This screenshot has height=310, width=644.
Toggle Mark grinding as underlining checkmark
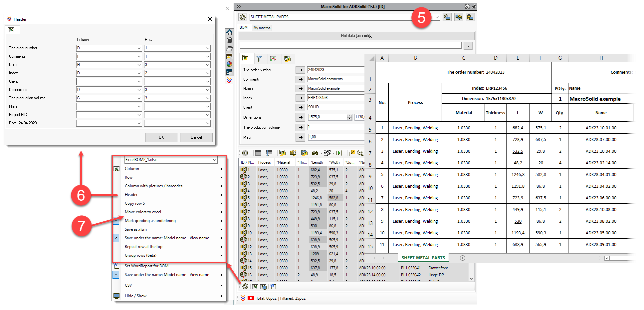click(116, 221)
